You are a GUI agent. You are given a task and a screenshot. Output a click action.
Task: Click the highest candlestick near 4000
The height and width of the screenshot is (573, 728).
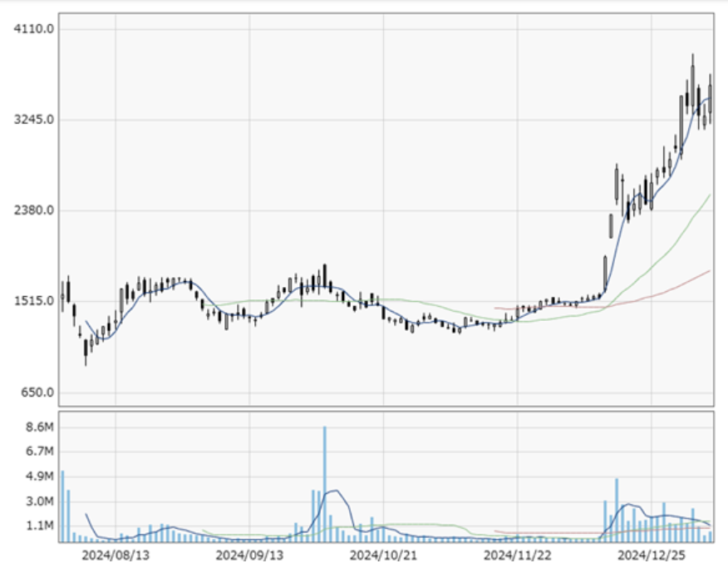point(693,82)
